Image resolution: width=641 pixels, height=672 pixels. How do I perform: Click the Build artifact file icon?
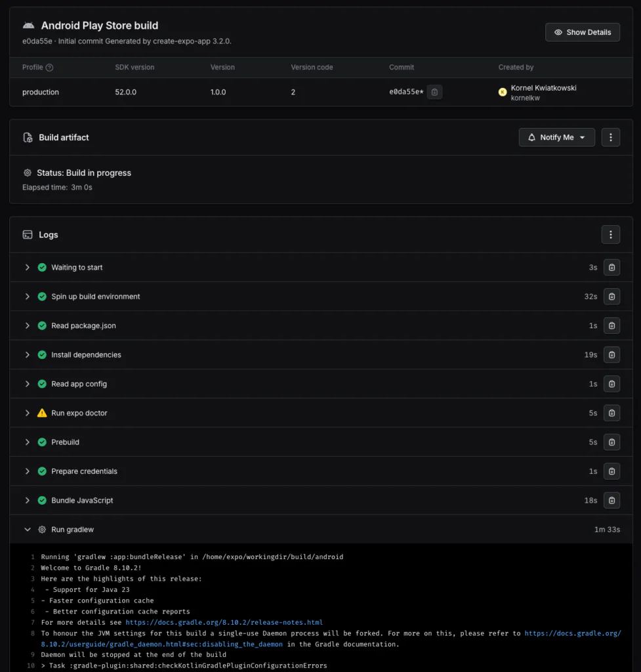[28, 138]
